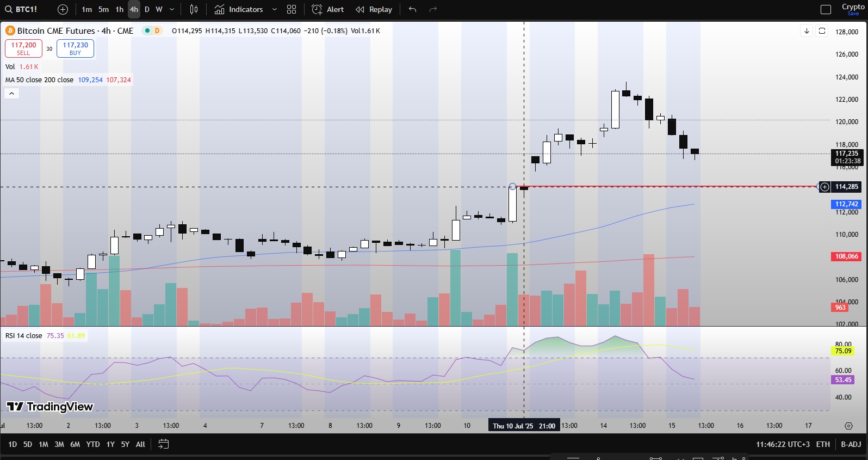Screen dimensions: 868x460
Task: Click the market status D badge
Action: [157, 30]
